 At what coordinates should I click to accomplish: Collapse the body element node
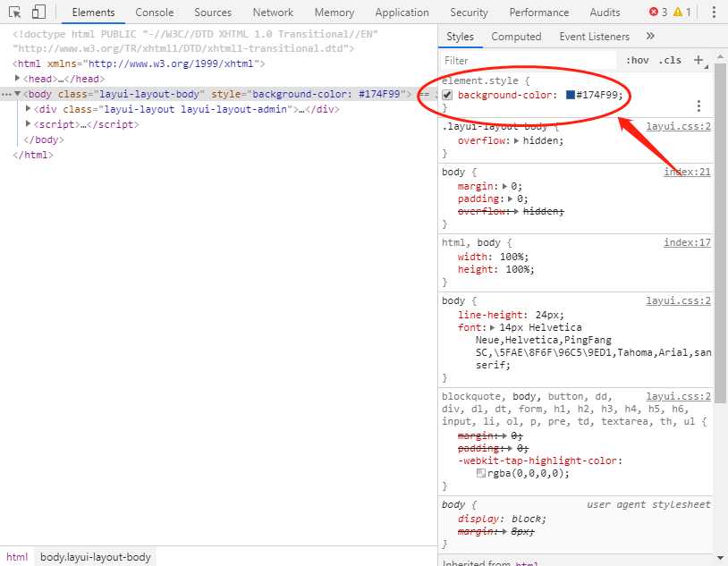tap(18, 94)
